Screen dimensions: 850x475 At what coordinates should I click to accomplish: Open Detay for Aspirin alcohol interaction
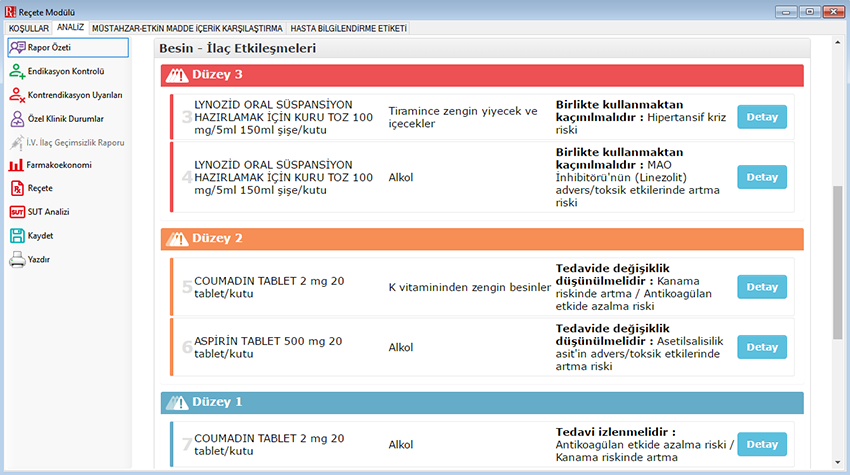coord(761,347)
